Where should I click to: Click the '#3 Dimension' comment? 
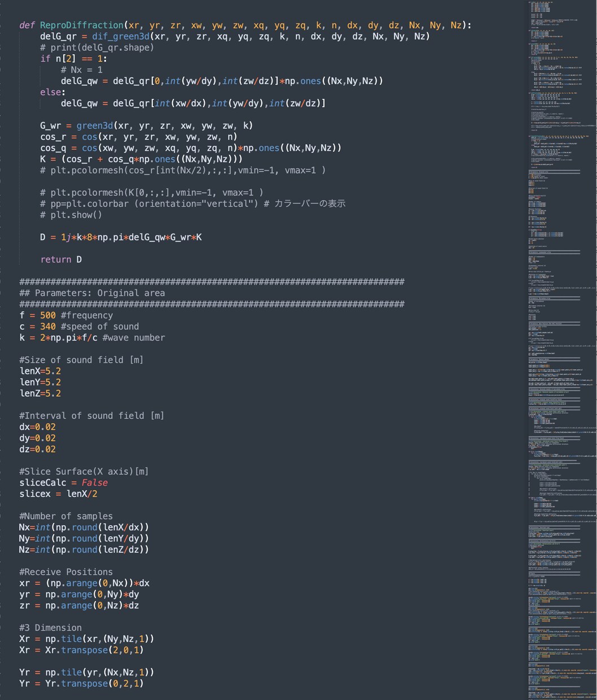pyautogui.click(x=50, y=628)
